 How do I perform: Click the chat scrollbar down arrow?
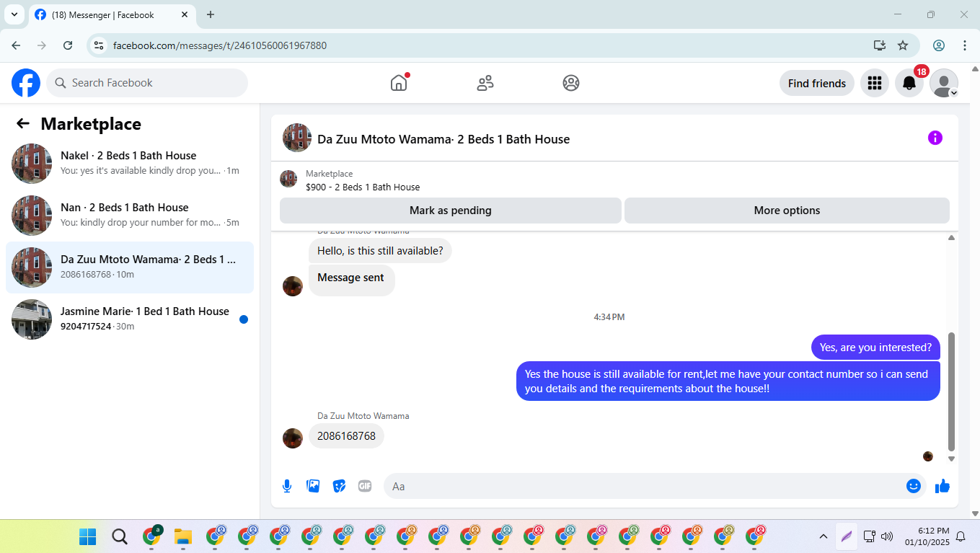coord(951,459)
